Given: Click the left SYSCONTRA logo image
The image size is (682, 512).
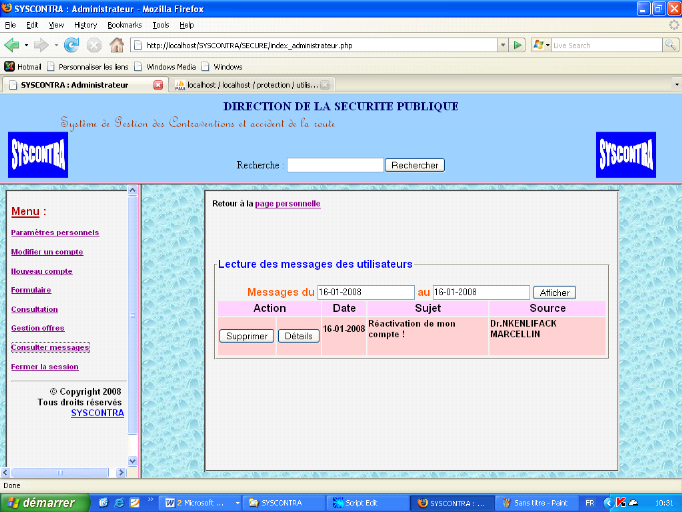Looking at the screenshot, I should [38, 155].
